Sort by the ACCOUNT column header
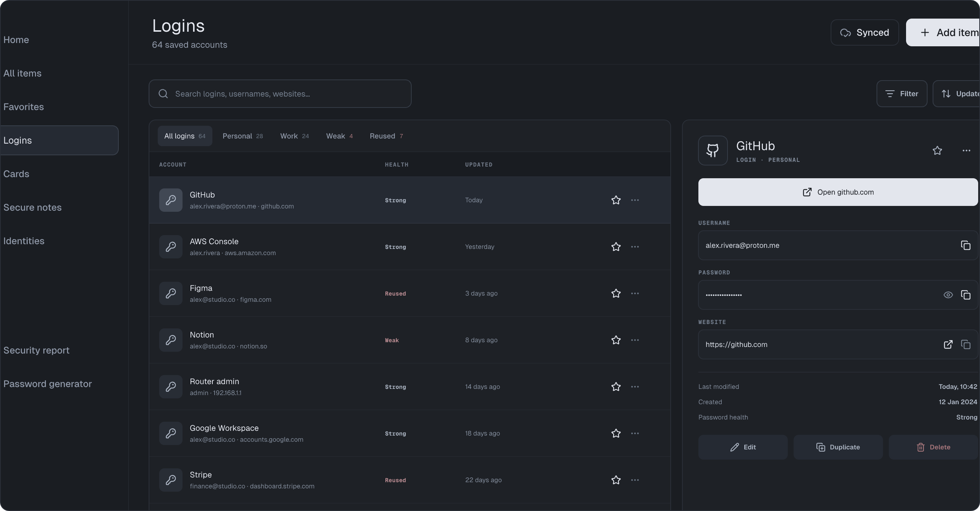Viewport: 980px width, 511px height. pyautogui.click(x=173, y=164)
